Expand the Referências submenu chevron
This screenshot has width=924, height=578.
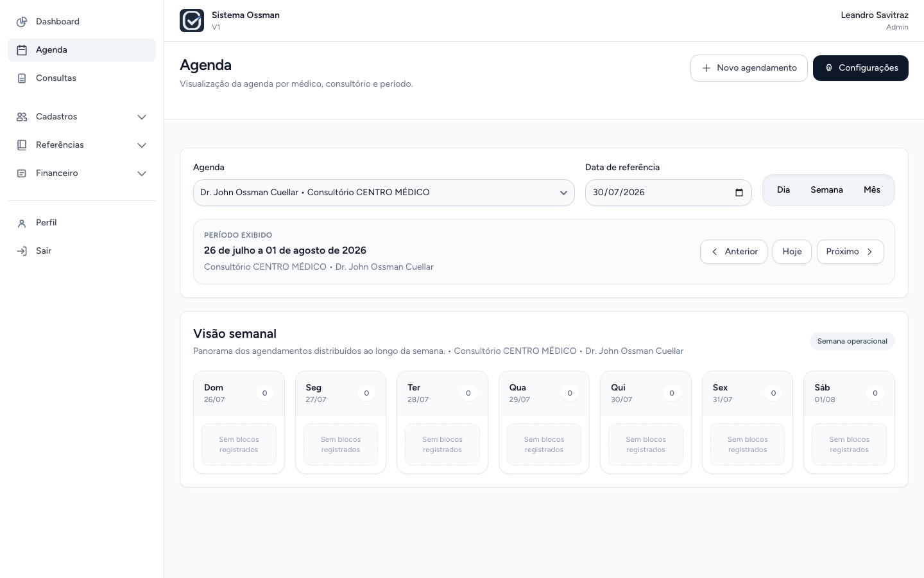pos(142,145)
